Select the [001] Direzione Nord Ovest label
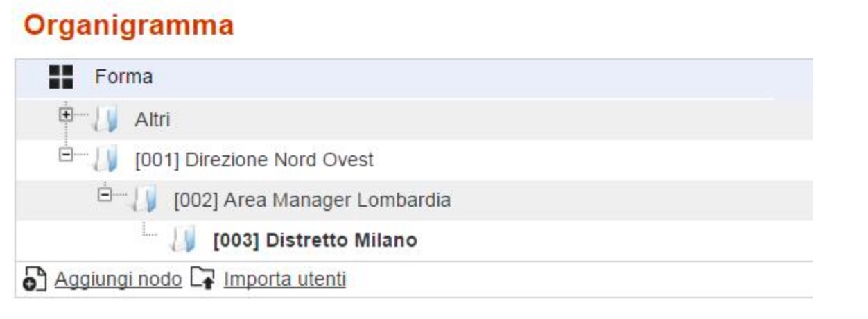 tap(254, 160)
